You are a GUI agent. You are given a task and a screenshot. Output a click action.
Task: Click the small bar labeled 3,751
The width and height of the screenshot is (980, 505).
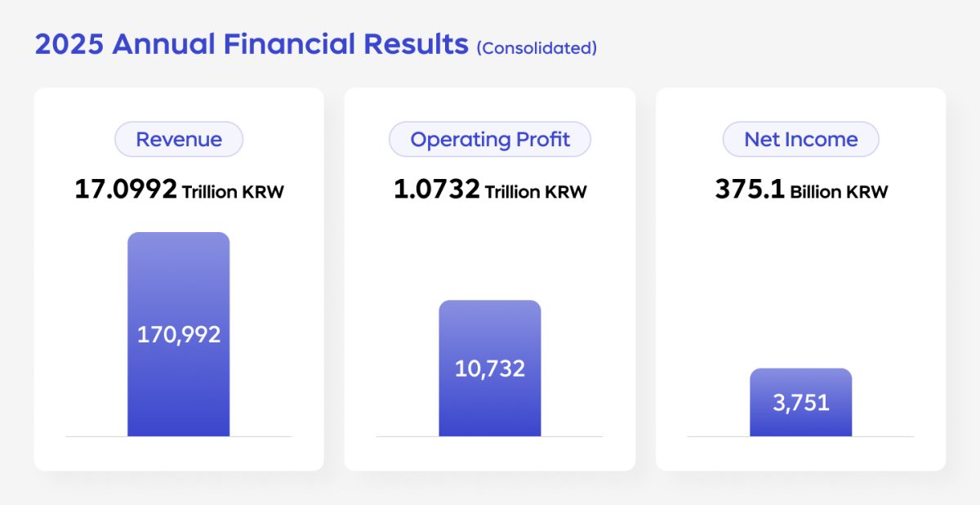coord(800,402)
